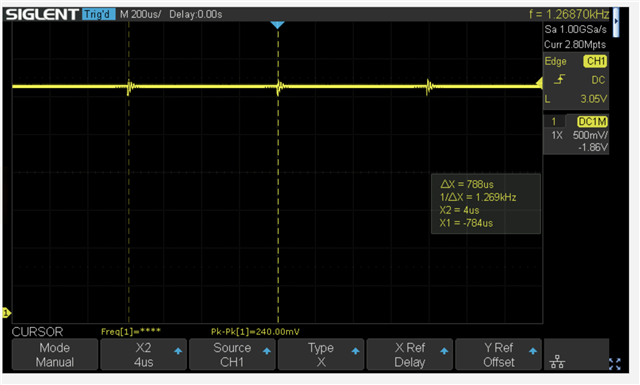The image size is (640, 385).
Task: Click the X1 = -784us readout
Action: tap(466, 223)
